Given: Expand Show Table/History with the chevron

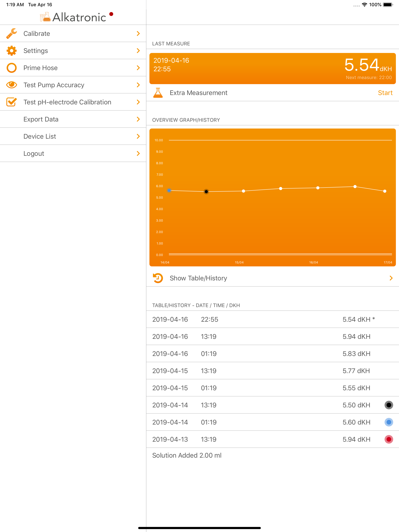Looking at the screenshot, I should [391, 278].
